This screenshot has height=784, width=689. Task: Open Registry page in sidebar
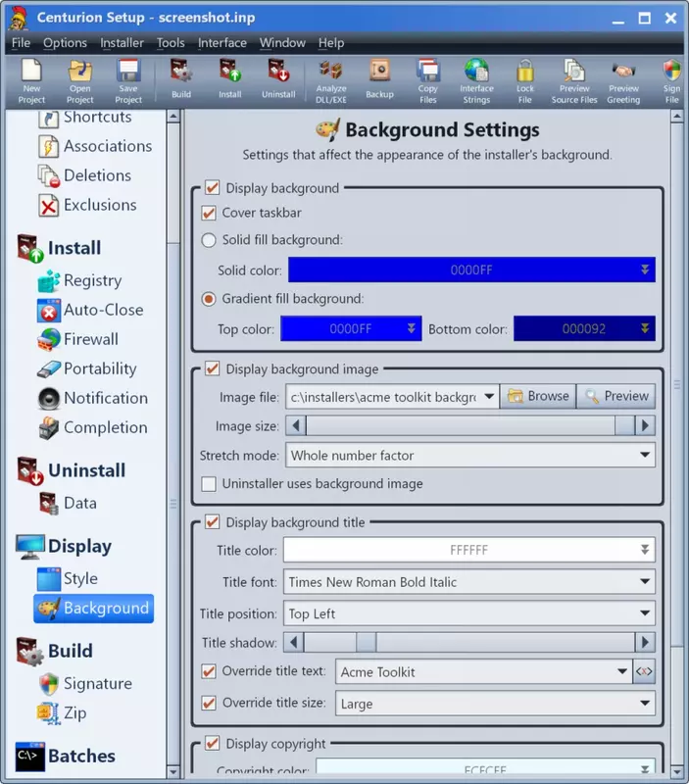pos(80,280)
